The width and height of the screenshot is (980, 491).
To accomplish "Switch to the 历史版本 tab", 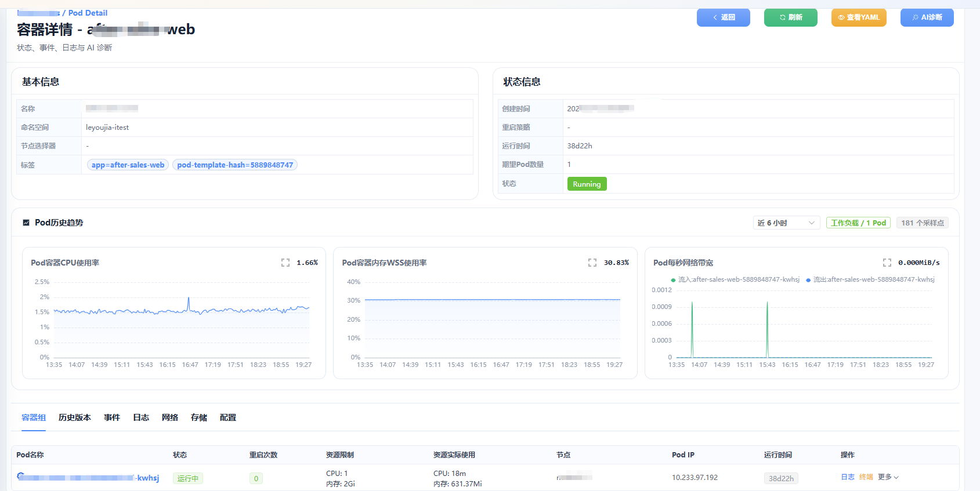I will pyautogui.click(x=75, y=417).
